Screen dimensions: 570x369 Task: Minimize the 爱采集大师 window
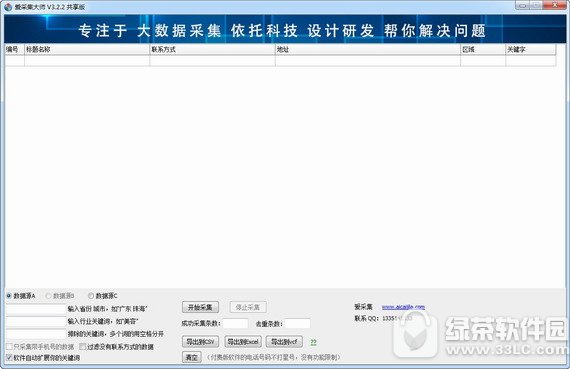(x=522, y=5)
